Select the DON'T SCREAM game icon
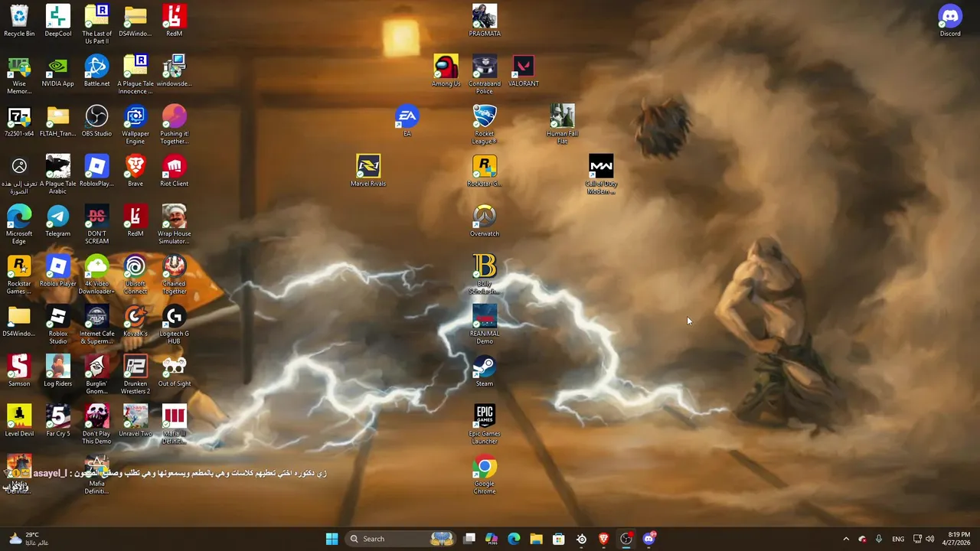Image resolution: width=980 pixels, height=551 pixels. coord(96,224)
